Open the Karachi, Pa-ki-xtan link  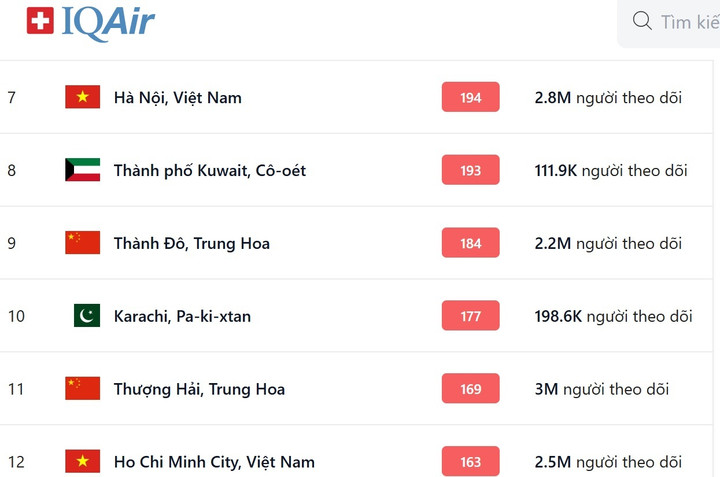pyautogui.click(x=182, y=317)
